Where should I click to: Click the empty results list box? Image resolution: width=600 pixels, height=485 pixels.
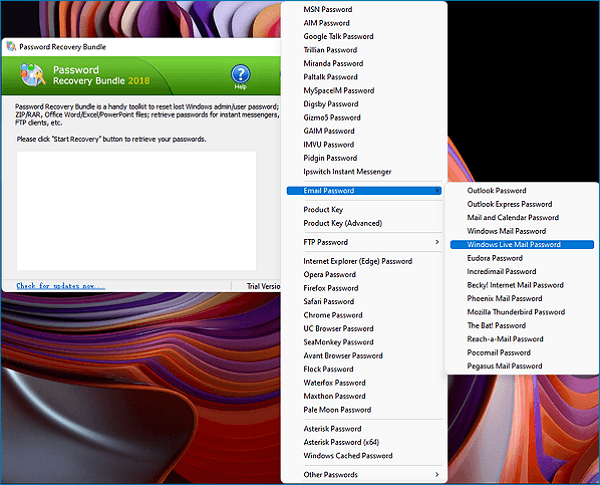tap(136, 211)
